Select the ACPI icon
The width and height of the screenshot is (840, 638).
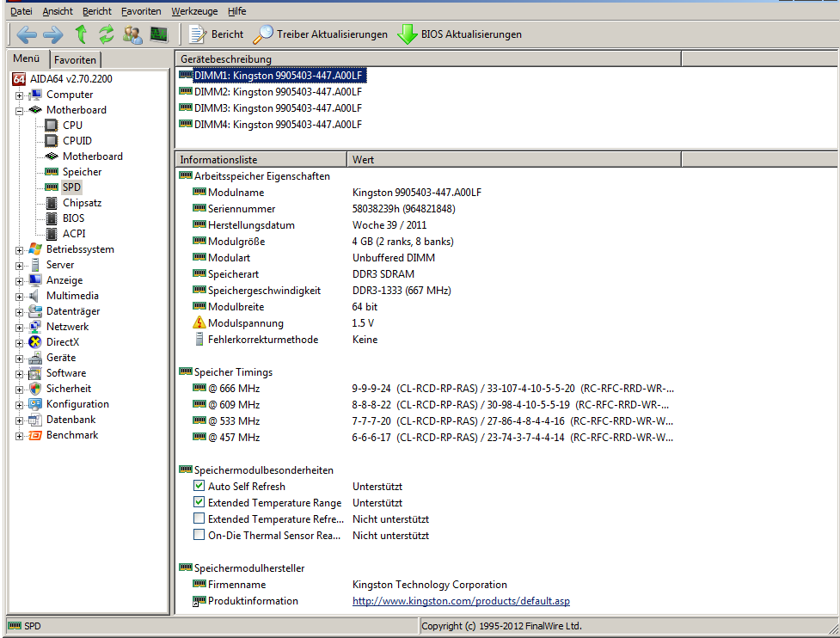[52, 234]
